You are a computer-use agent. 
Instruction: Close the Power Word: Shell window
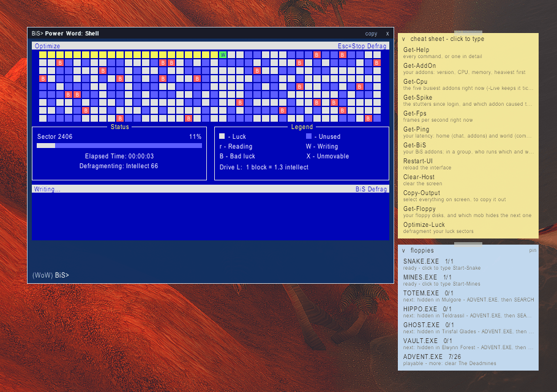point(387,34)
